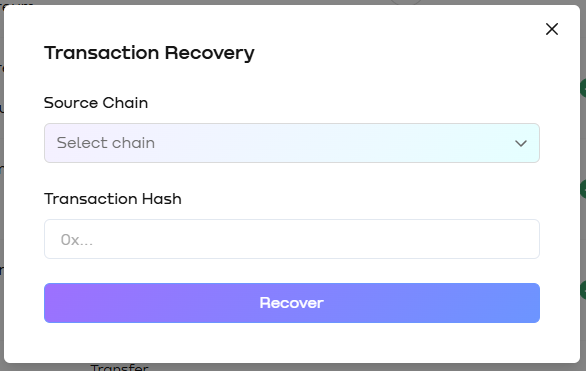The height and width of the screenshot is (371, 586).
Task: Dismiss dialog by clicking dimmed backdrop at left edge
Action: (x=1, y=187)
